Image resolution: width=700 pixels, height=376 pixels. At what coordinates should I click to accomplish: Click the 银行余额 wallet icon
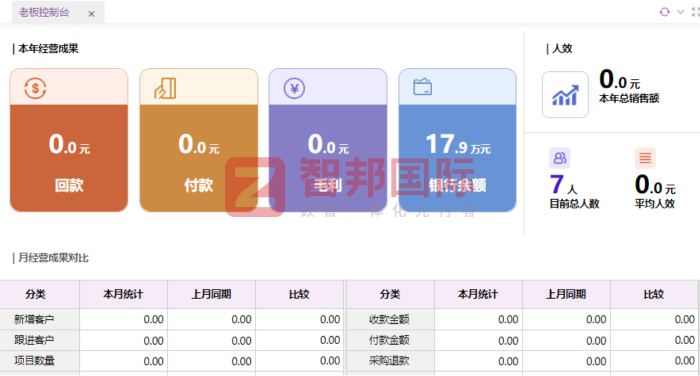(422, 87)
